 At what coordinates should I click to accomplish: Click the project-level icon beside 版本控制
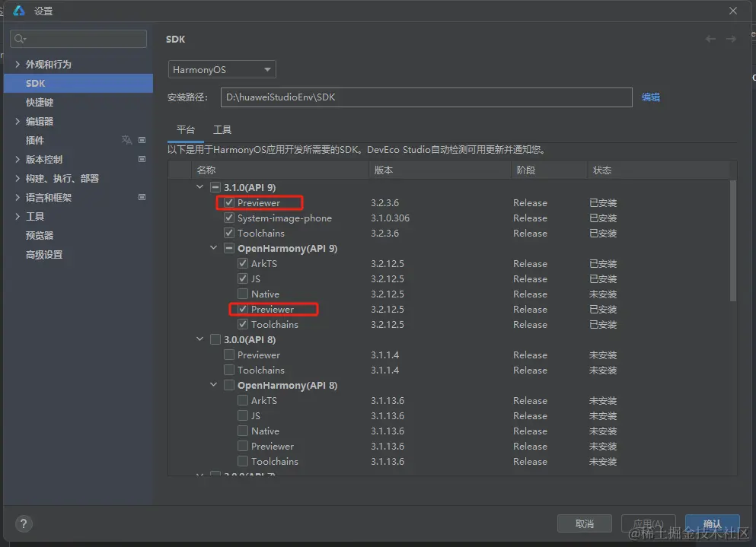click(142, 159)
